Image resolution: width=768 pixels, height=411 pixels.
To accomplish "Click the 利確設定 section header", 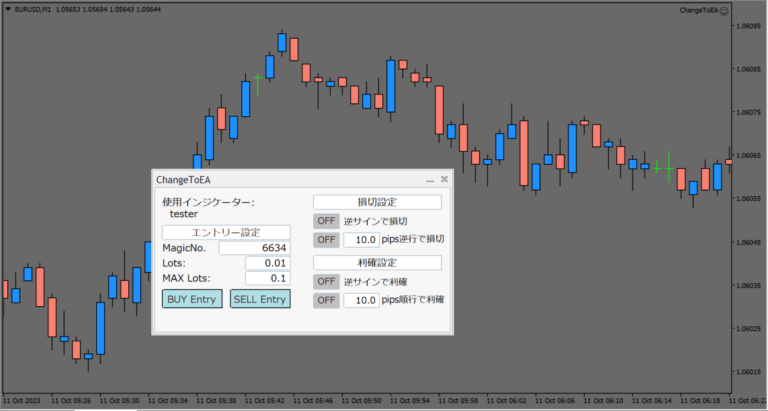I will pyautogui.click(x=377, y=262).
